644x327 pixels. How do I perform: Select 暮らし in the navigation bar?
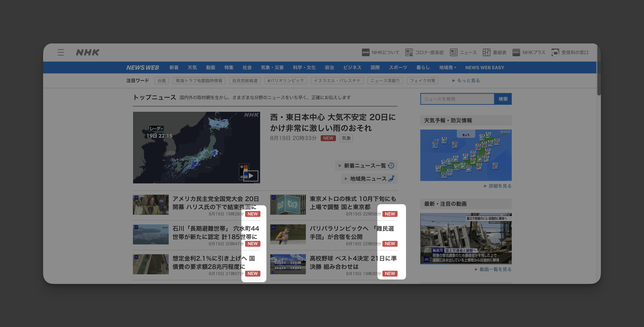coord(423,68)
